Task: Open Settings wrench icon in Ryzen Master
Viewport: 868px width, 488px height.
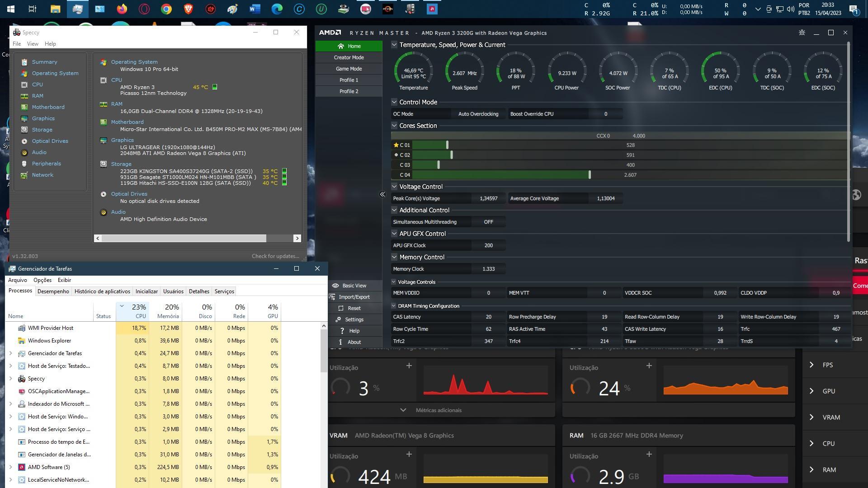Action: (339, 319)
